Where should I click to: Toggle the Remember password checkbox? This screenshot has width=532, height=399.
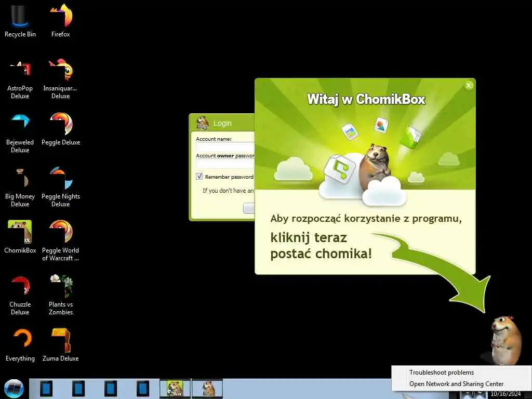(x=199, y=177)
